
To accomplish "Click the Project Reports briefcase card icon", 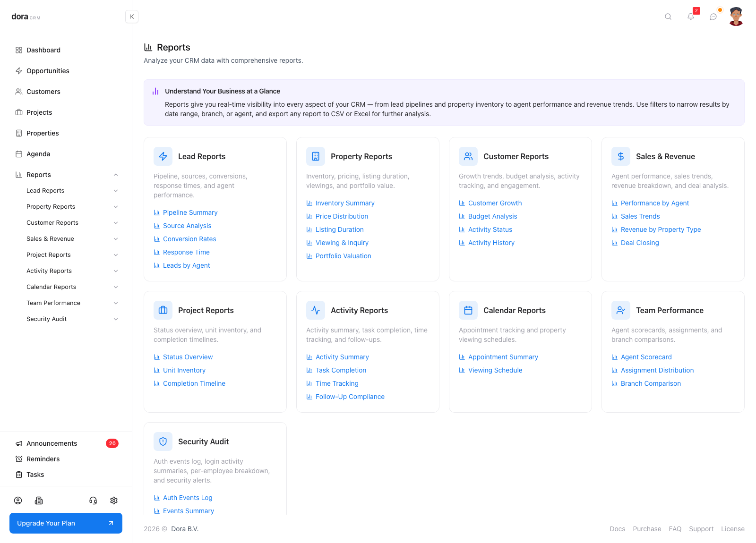I will pyautogui.click(x=163, y=310).
